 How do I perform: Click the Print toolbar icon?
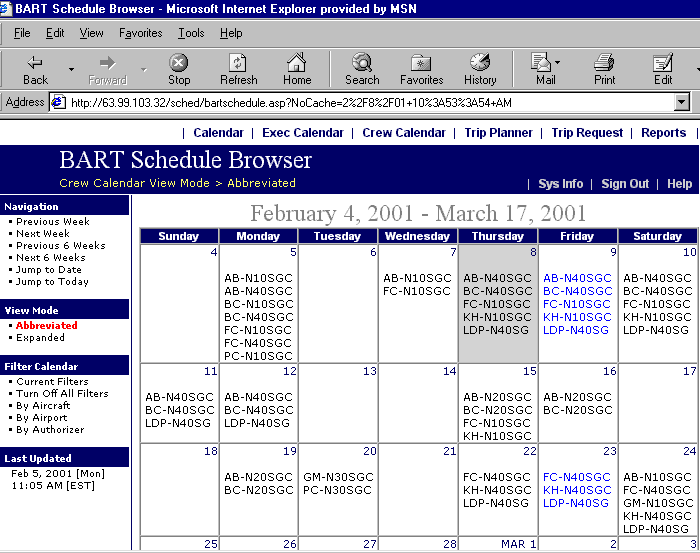pos(604,69)
